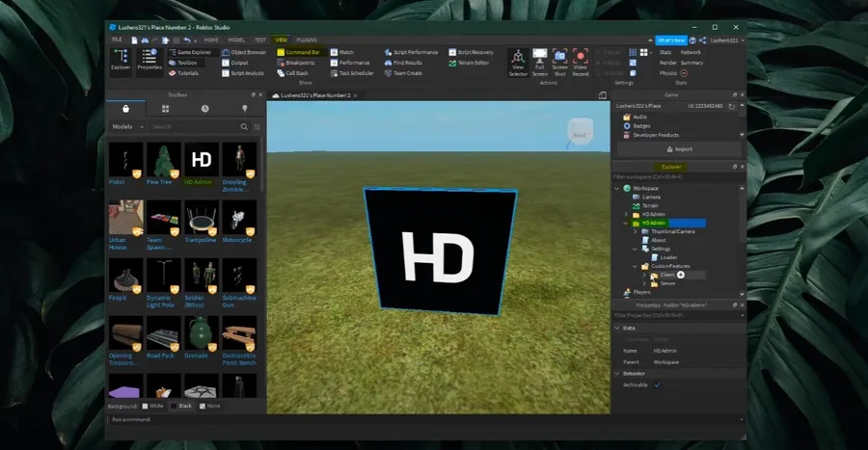Toggle the Explorer panel button in ribbon
The width and height of the screenshot is (868, 450).
point(121,60)
